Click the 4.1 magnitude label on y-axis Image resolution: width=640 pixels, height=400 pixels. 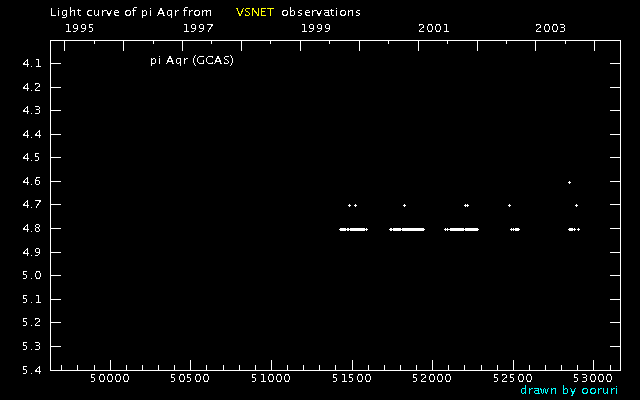(32, 64)
